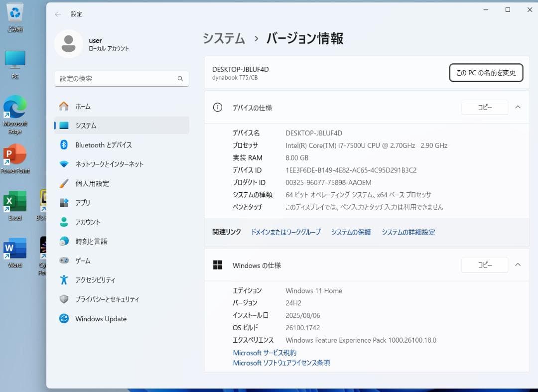The width and height of the screenshot is (538, 392).
Task: Collapse the Windows の仕様 panel
Action: [517, 264]
